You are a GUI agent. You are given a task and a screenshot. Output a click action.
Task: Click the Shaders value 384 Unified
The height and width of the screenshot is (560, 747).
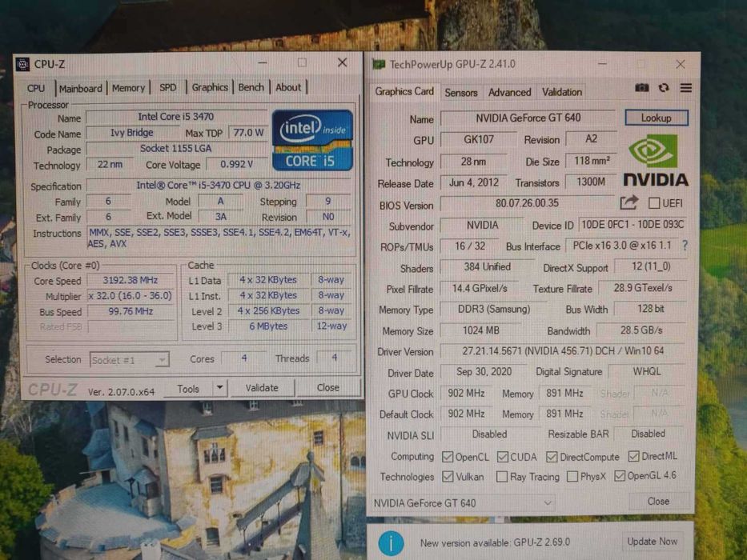(488, 267)
